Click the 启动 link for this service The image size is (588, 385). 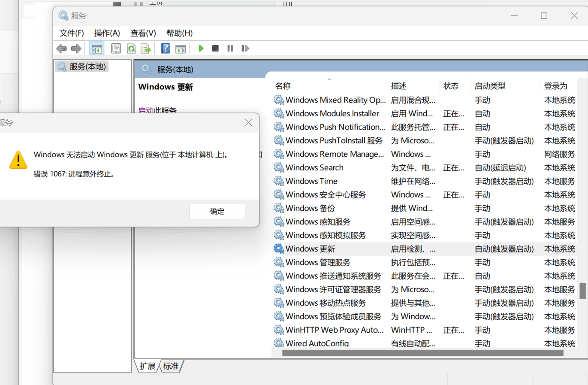pyautogui.click(x=146, y=110)
